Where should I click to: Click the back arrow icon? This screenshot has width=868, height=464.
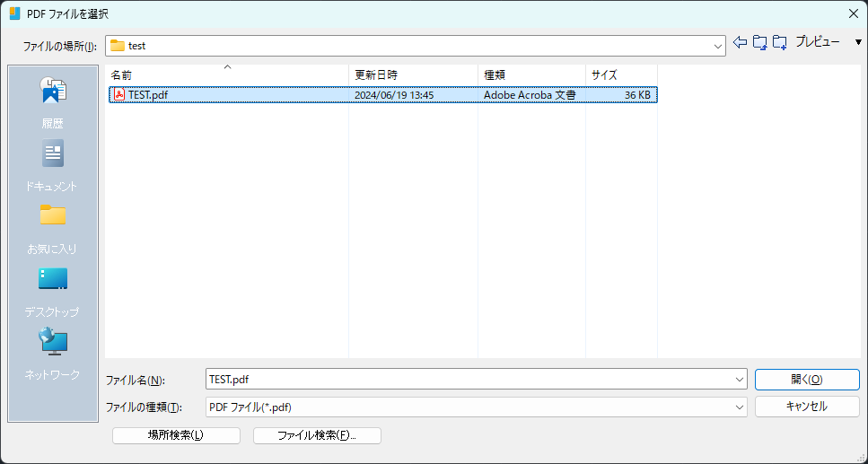(x=741, y=42)
